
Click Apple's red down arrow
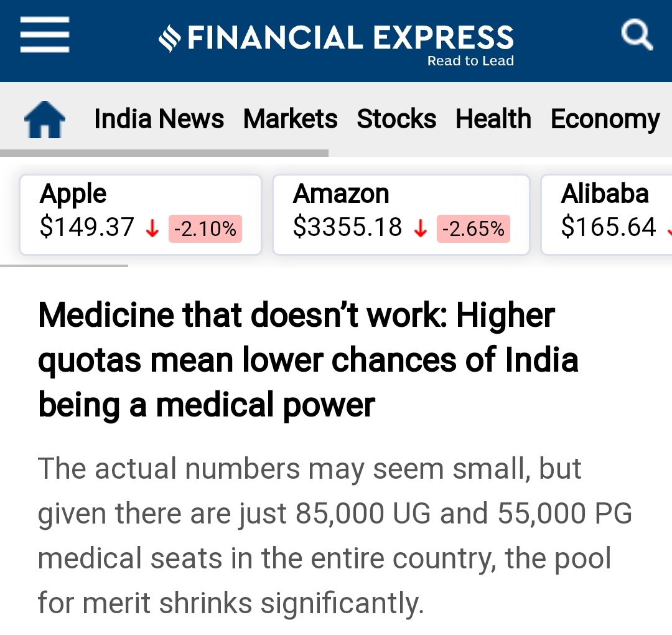click(x=152, y=228)
